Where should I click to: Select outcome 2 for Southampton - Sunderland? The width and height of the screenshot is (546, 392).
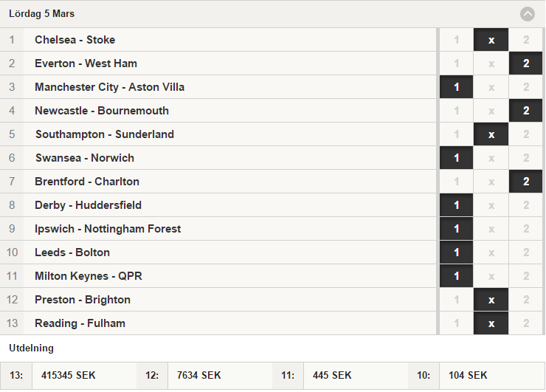coord(526,134)
